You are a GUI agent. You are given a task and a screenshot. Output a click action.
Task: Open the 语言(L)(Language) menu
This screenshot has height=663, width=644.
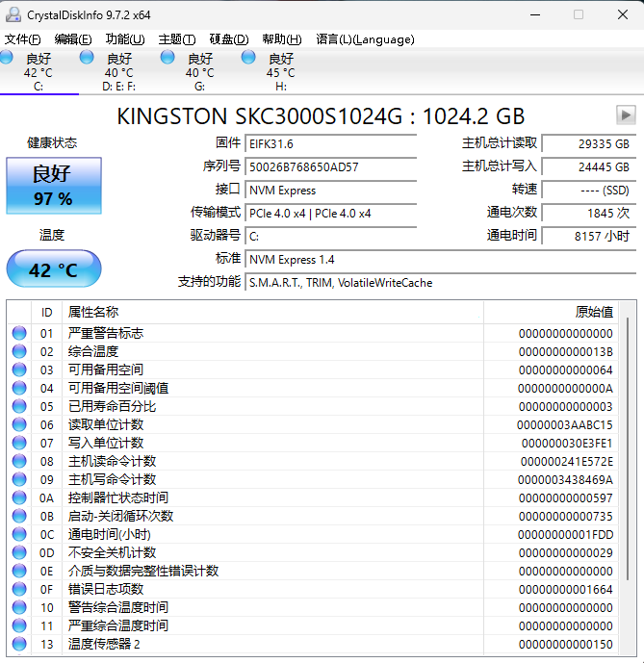click(x=365, y=39)
